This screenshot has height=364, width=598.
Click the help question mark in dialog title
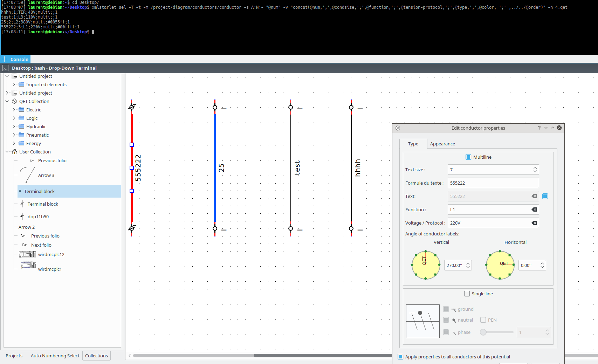[x=539, y=128]
